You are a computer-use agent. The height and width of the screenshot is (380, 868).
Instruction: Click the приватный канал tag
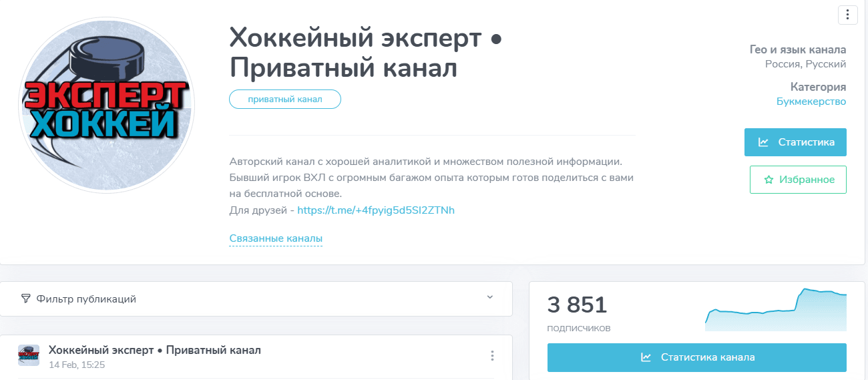285,99
